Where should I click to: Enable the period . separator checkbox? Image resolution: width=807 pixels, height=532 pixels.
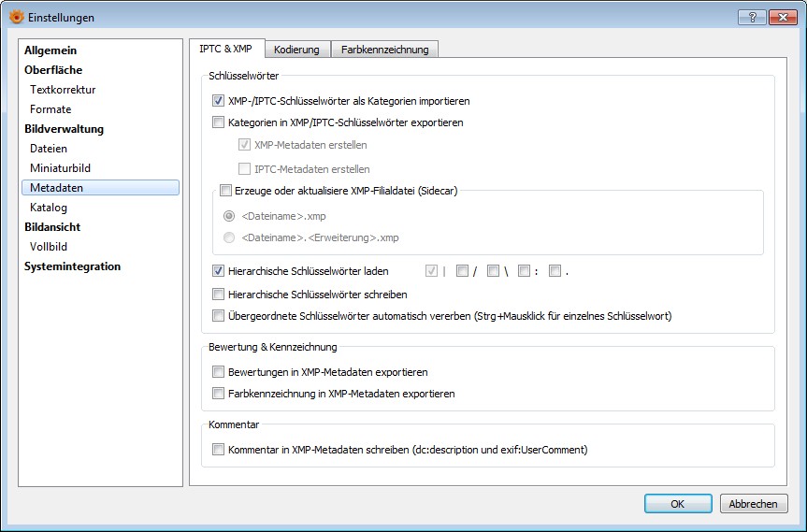click(555, 270)
